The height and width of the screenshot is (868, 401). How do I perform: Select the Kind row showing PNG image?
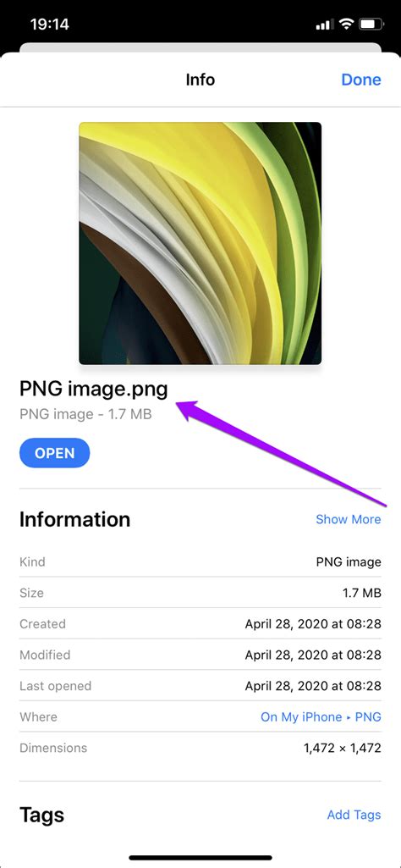click(200, 562)
